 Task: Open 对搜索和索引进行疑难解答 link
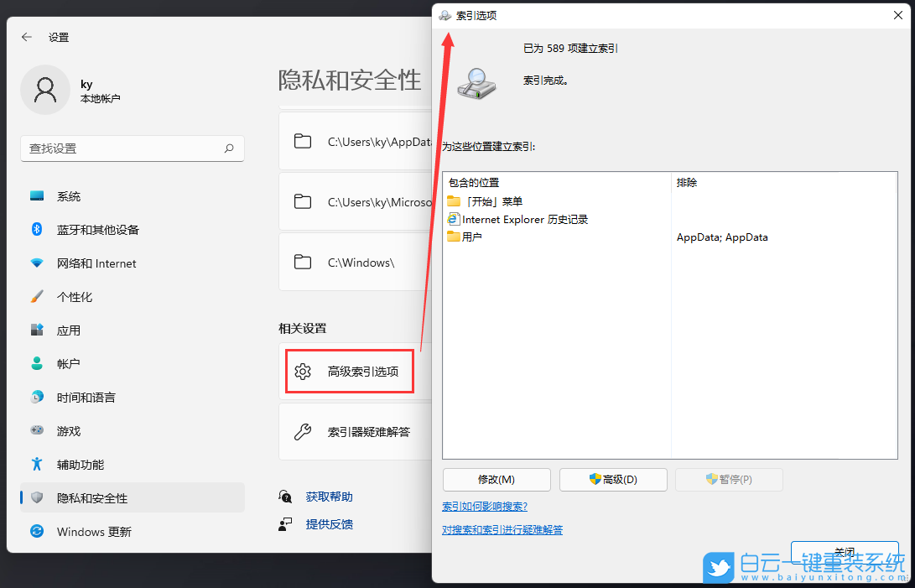pyautogui.click(x=502, y=529)
